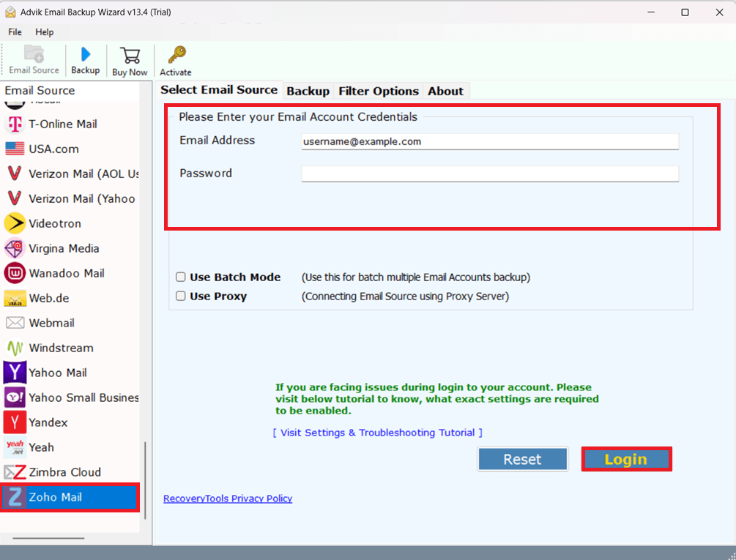
Task: Choose the Verizon Mail (AOL) icon
Action: click(15, 173)
